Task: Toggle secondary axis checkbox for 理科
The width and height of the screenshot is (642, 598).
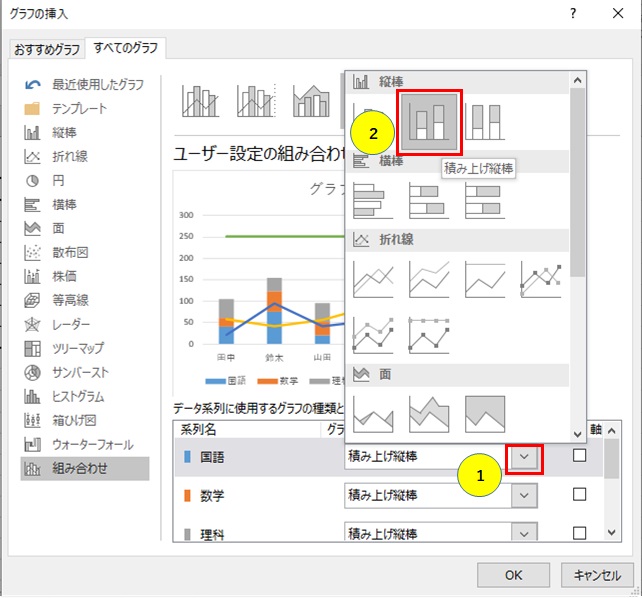Action: pyautogui.click(x=579, y=533)
